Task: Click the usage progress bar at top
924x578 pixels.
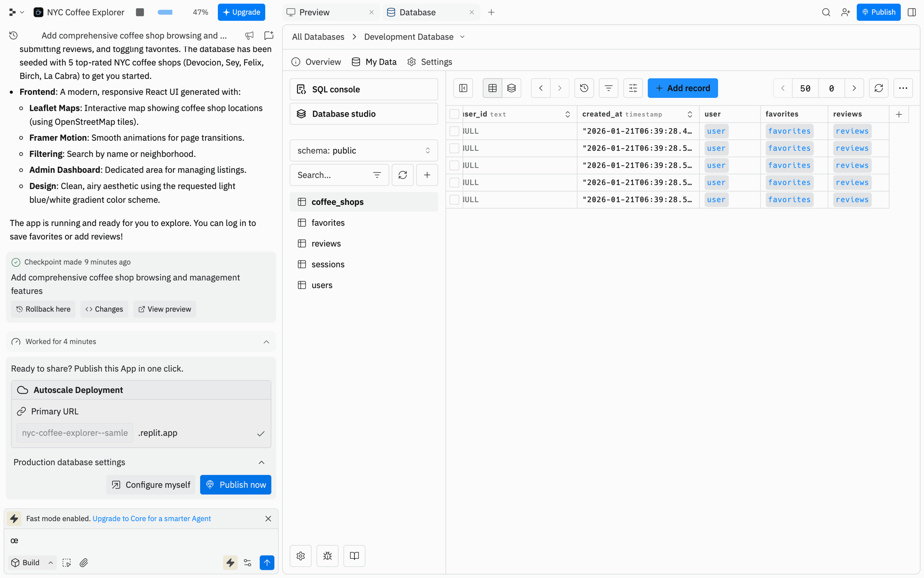Action: coord(165,13)
